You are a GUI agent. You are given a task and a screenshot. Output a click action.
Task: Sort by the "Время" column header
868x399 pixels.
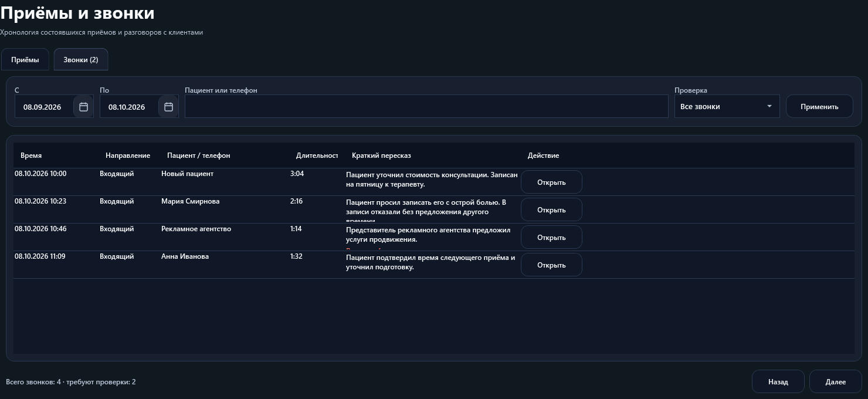31,155
